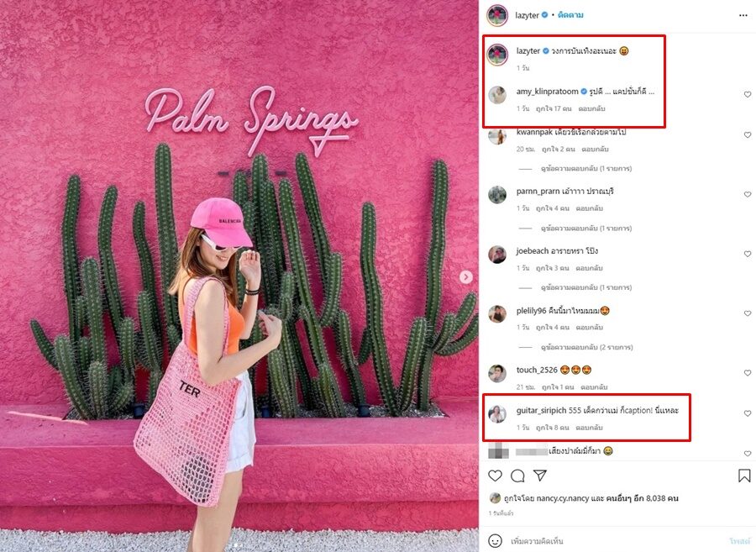Open the three-dot more options menu
This screenshot has width=756, height=552.
pos(743,15)
